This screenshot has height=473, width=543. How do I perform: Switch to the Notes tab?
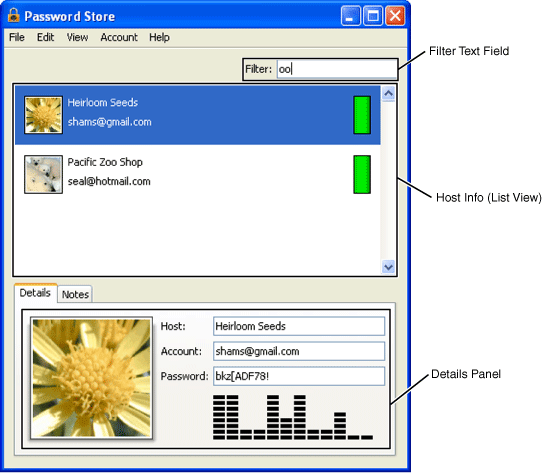[75, 294]
